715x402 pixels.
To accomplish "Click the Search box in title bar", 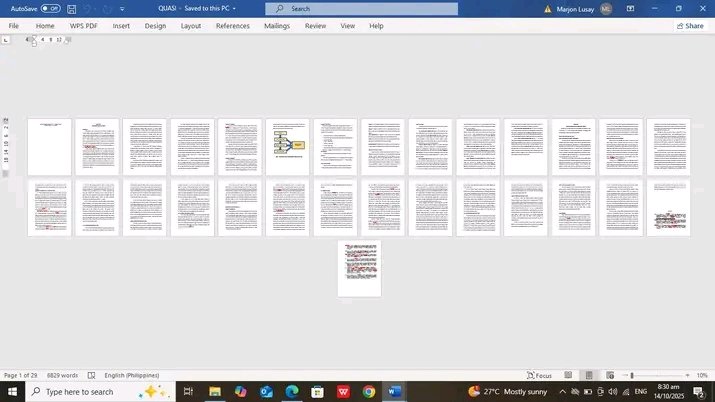I will (362, 9).
